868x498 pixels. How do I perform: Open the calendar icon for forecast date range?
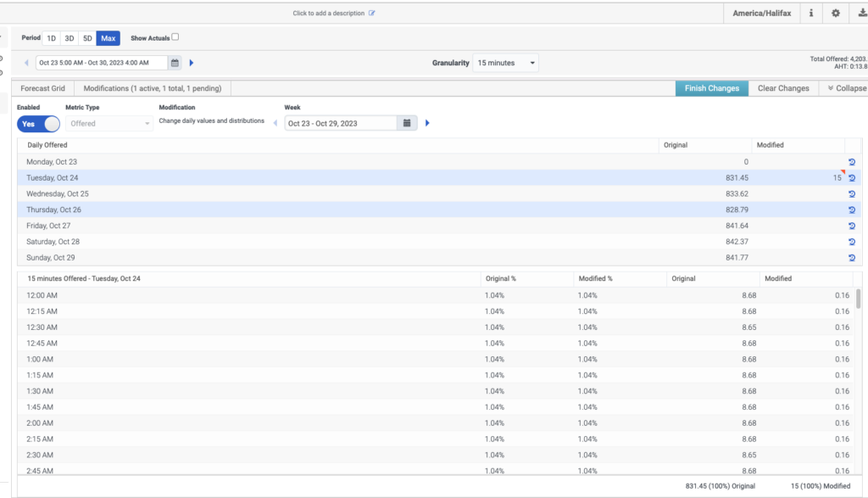pyautogui.click(x=175, y=63)
